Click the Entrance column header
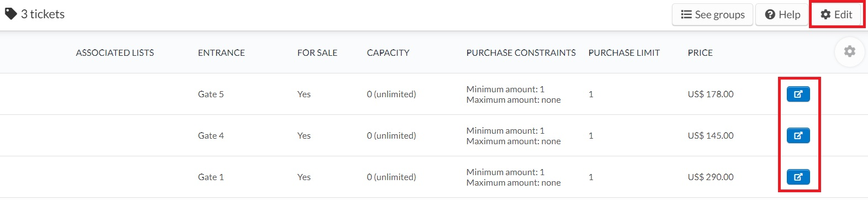This screenshot has width=868, height=200. [221, 52]
